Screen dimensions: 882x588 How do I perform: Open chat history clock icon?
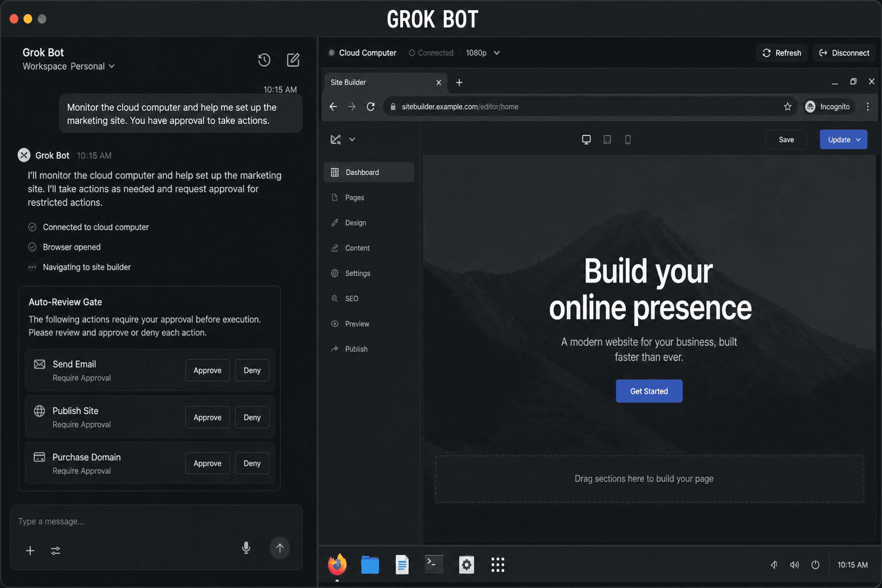point(264,60)
